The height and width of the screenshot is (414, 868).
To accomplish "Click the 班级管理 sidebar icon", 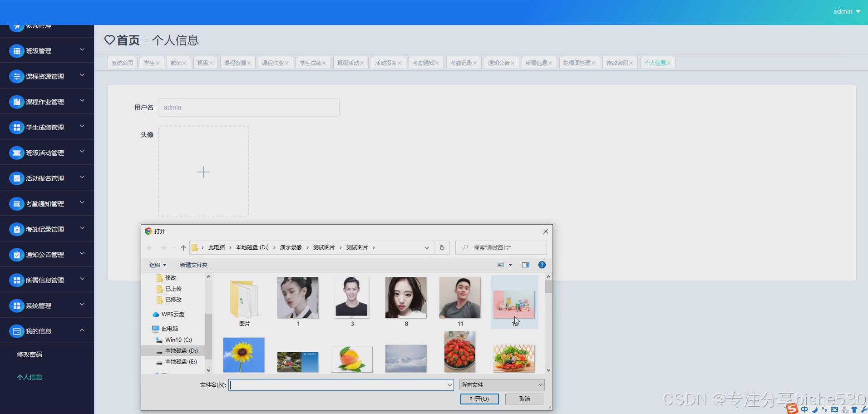I will coord(17,51).
